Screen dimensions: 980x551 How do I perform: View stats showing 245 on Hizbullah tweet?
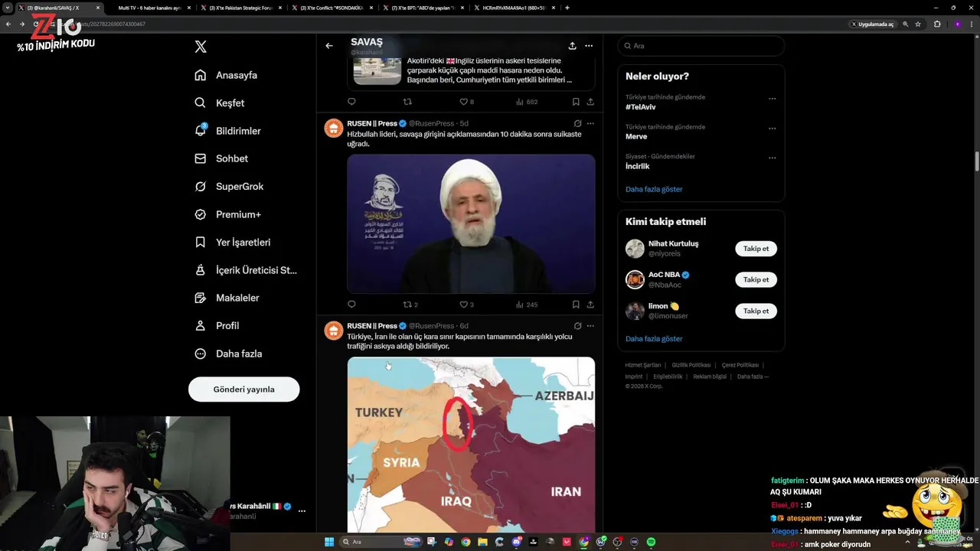[x=527, y=305]
